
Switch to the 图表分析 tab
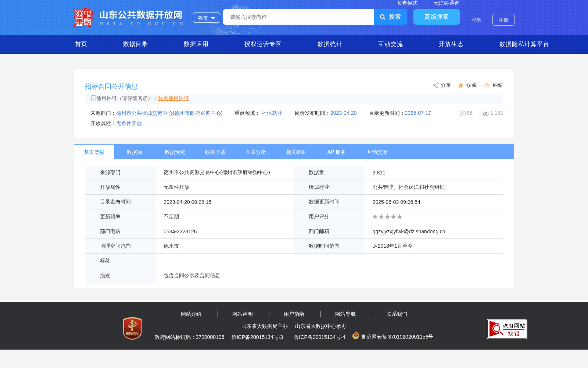point(256,152)
